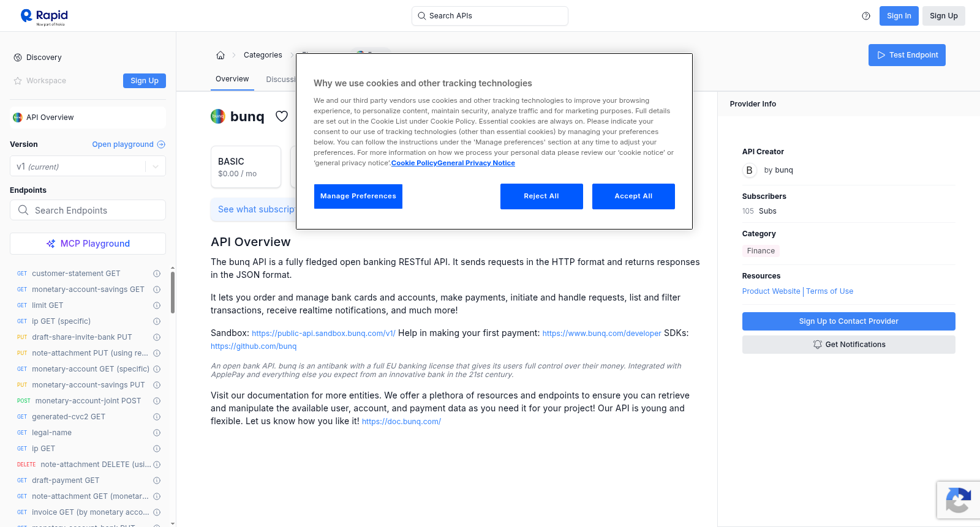Click the header Sign Up button
980x527 pixels.
[944, 16]
